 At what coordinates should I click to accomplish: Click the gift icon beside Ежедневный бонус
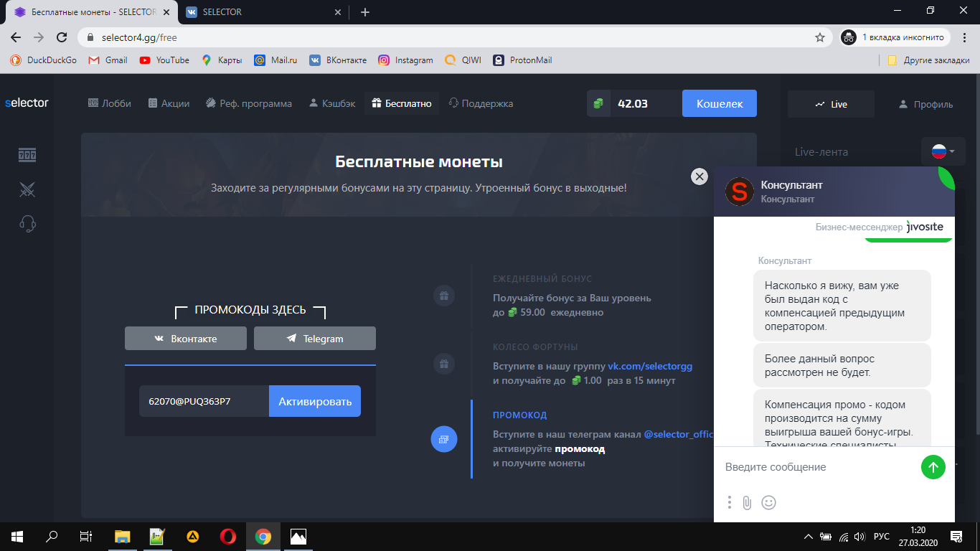tap(444, 296)
